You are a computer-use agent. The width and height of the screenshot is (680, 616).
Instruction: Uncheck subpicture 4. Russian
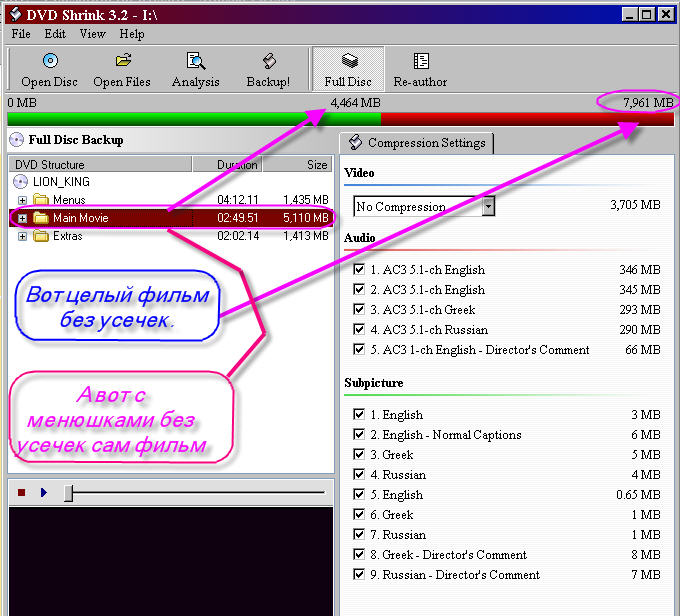pyautogui.click(x=359, y=474)
